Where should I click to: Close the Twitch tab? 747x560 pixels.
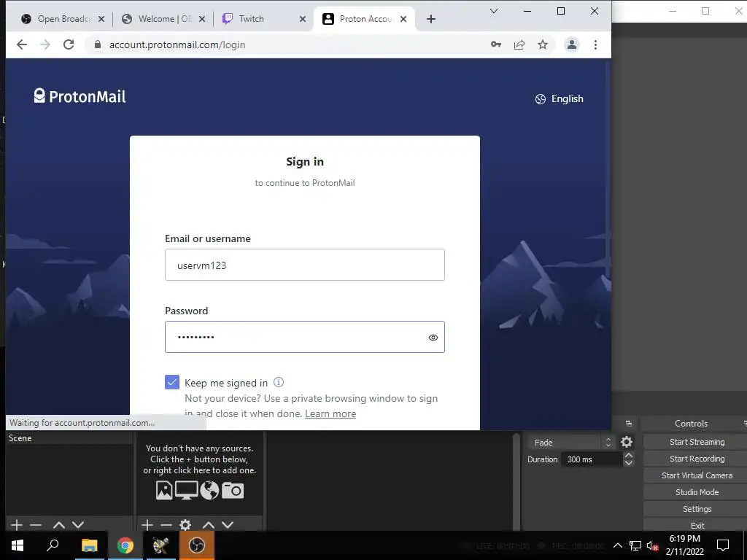303,19
